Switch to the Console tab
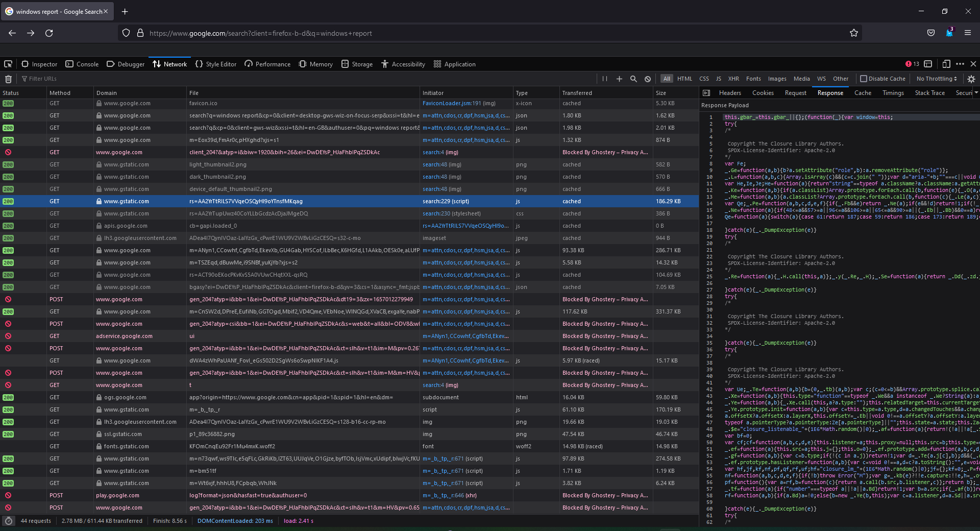This screenshot has height=531, width=980. [82, 64]
